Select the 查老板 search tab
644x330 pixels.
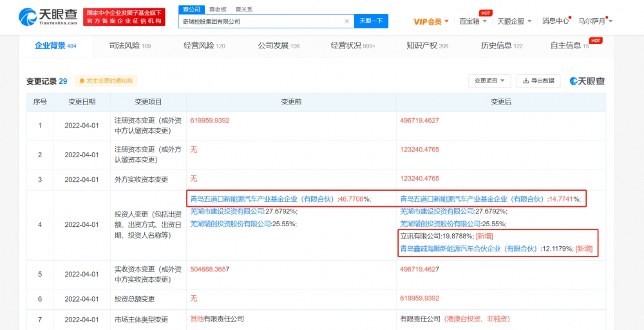[218, 10]
